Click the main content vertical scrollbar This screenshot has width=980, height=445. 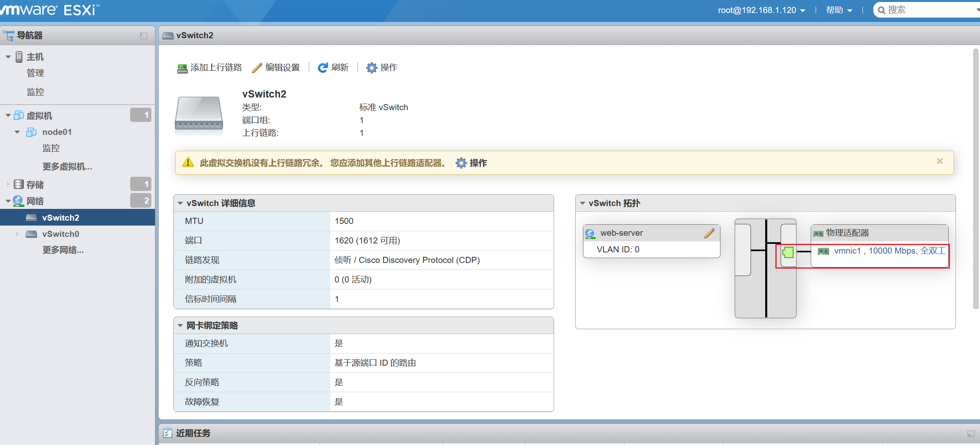tap(976, 179)
